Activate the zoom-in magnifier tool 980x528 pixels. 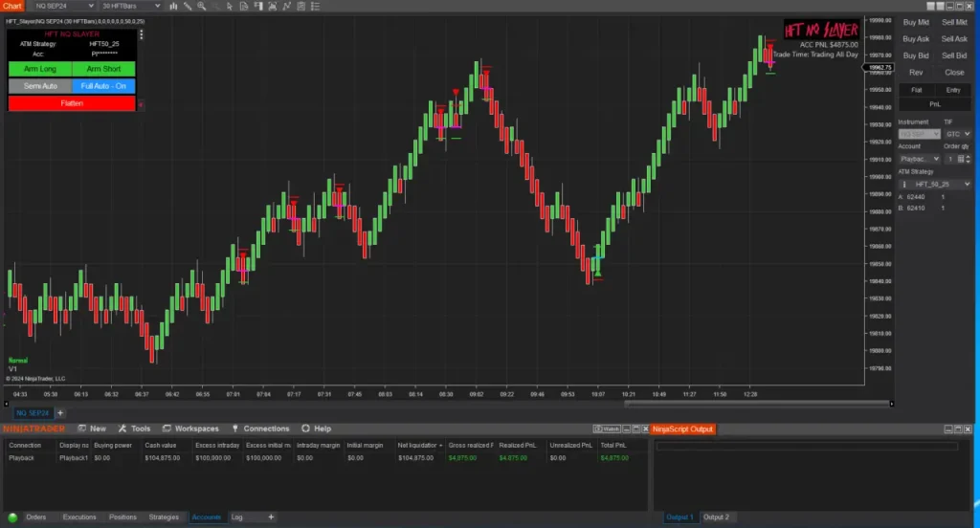click(x=201, y=6)
